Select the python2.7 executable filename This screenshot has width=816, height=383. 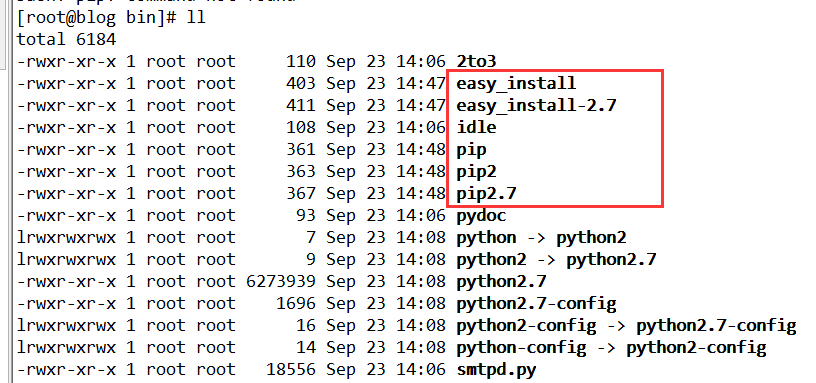coord(501,282)
